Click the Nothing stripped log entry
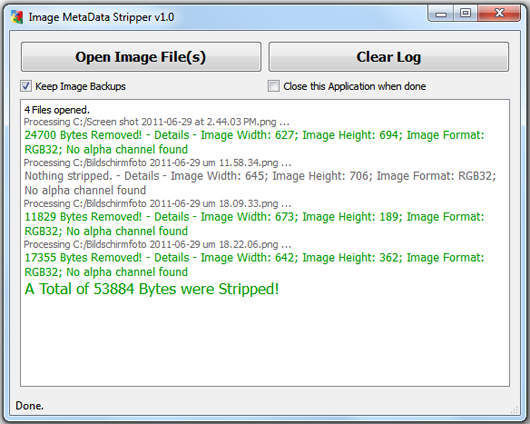This screenshot has width=530, height=424. coord(260,183)
